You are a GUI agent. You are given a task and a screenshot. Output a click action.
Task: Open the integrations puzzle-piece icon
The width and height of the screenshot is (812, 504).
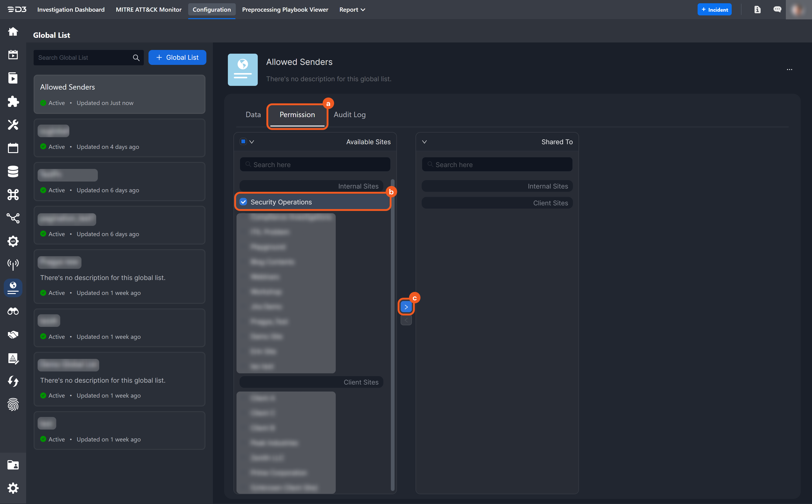13,101
